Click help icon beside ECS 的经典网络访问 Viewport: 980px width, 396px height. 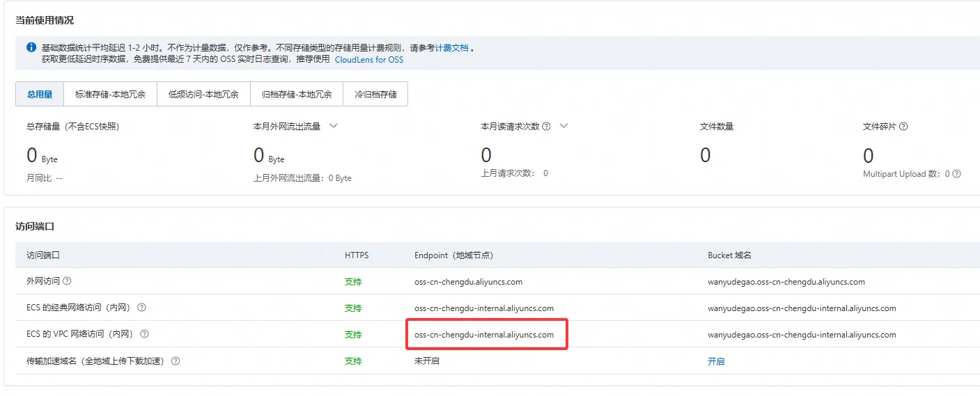click(141, 308)
